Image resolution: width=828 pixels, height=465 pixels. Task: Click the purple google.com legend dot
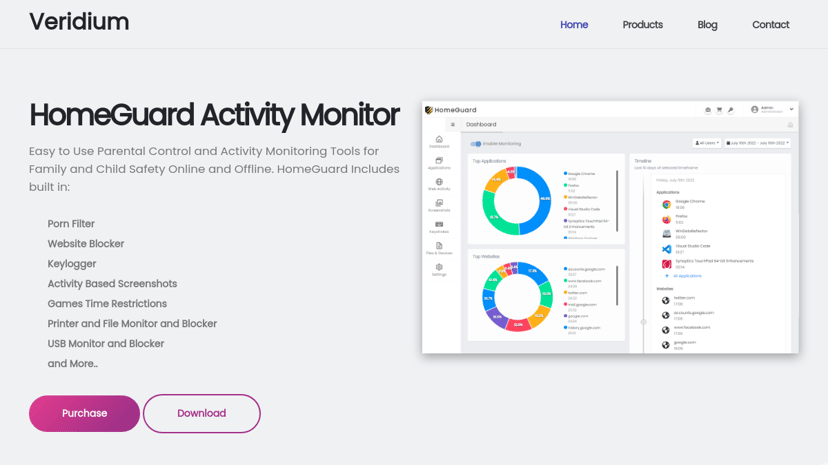[565, 316]
